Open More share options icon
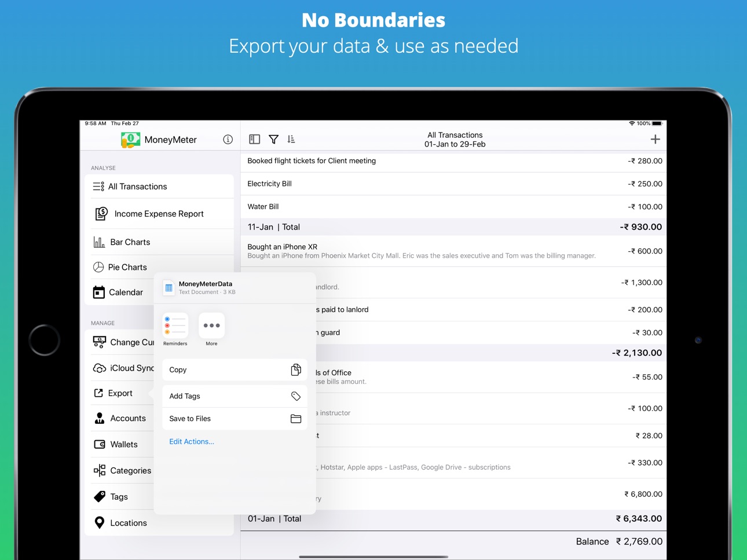The width and height of the screenshot is (747, 560). [211, 325]
